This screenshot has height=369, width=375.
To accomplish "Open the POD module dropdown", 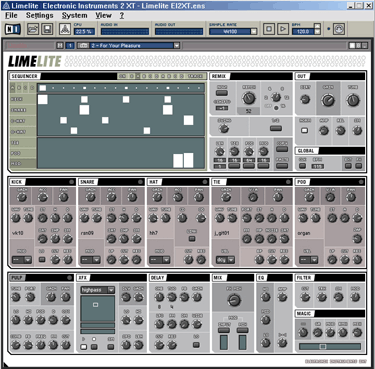I will [309, 260].
